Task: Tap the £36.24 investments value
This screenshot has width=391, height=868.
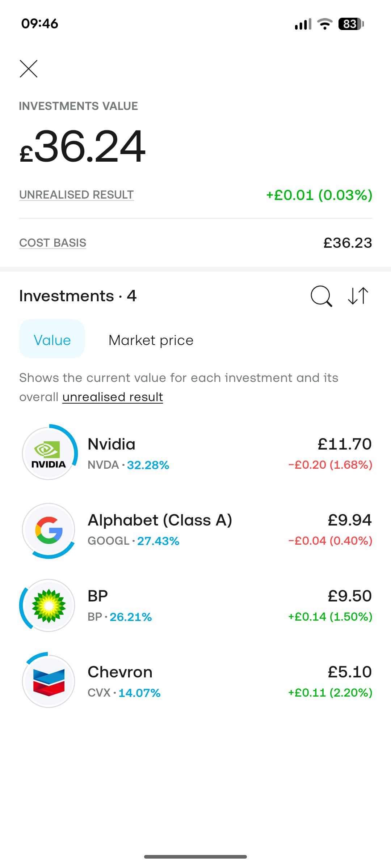Action: pyautogui.click(x=83, y=146)
